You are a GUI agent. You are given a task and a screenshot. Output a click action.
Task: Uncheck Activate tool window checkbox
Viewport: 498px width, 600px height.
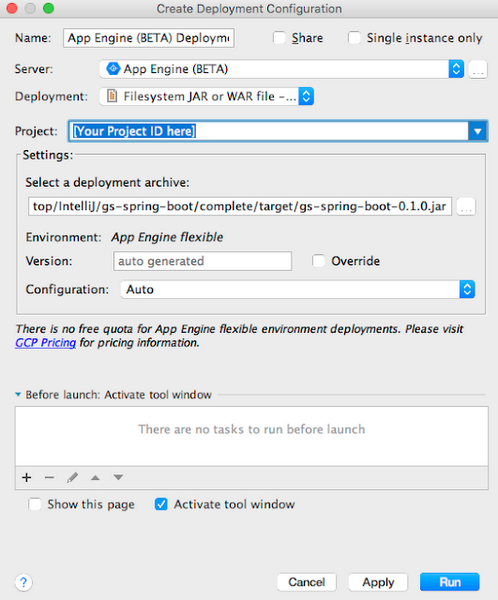[161, 504]
